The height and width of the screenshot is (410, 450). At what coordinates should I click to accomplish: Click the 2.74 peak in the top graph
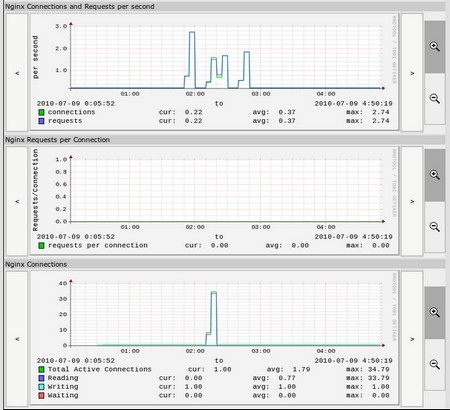pos(192,32)
